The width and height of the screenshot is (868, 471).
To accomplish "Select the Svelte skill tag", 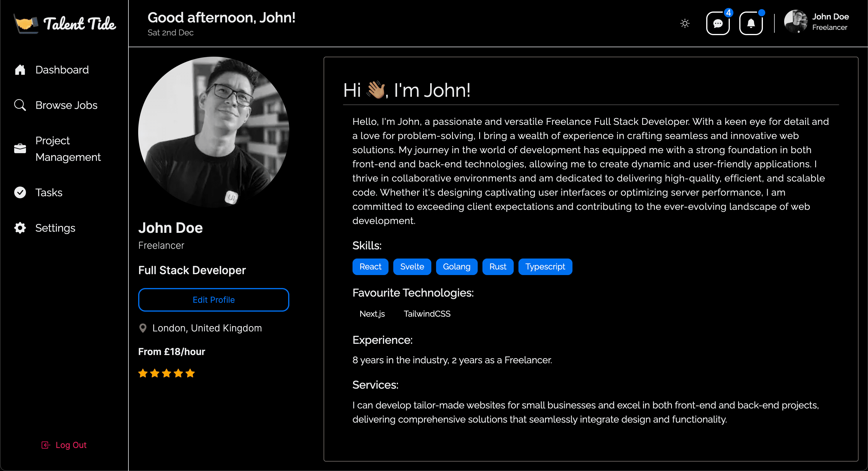I will (412, 267).
